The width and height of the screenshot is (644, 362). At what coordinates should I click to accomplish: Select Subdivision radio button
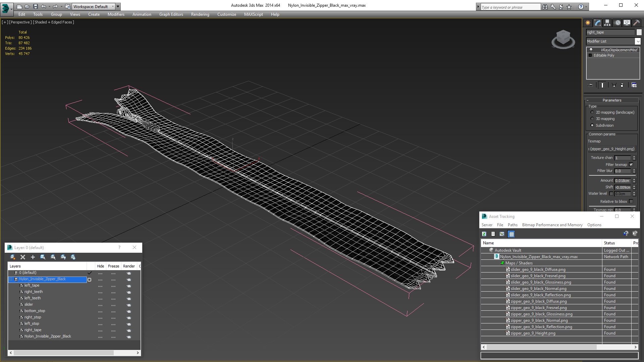point(592,125)
